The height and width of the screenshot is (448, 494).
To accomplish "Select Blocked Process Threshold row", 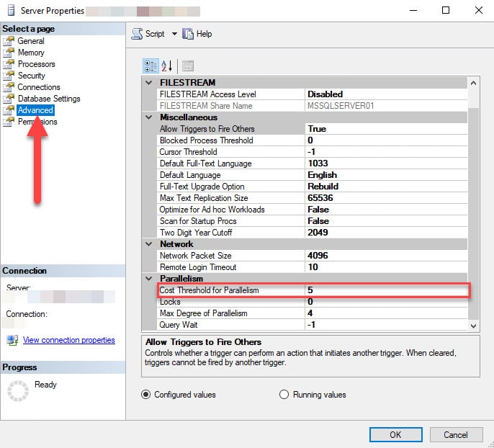I will pos(312,140).
